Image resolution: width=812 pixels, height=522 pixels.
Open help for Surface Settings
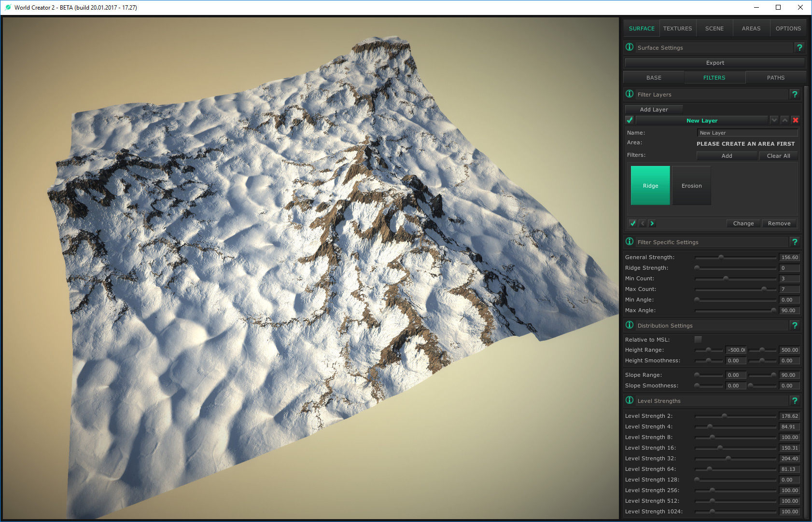point(799,47)
